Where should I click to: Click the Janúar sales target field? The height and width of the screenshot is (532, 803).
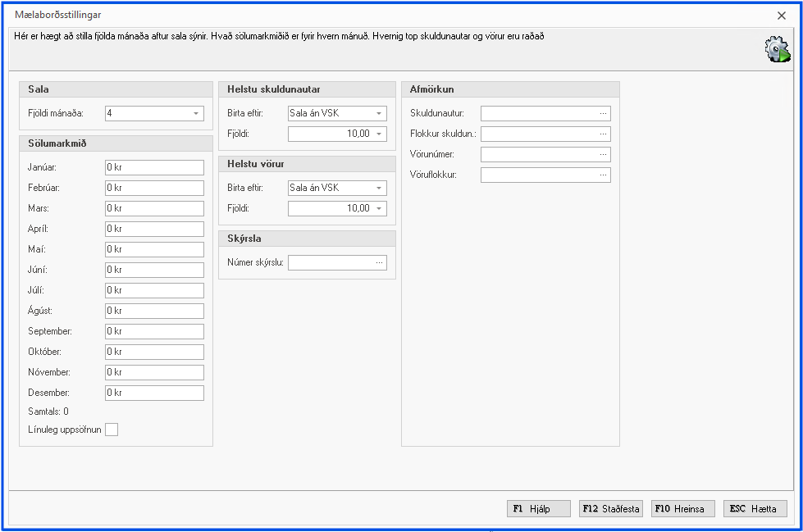[154, 167]
